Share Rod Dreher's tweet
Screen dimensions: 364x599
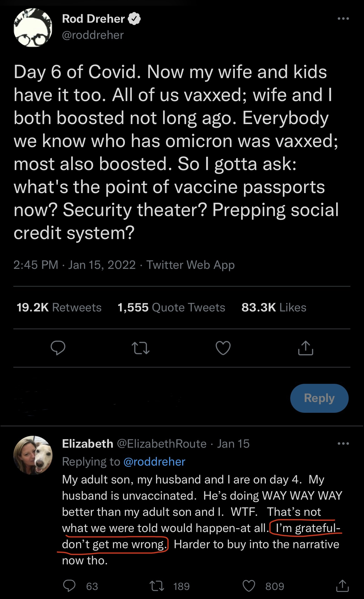point(306,348)
